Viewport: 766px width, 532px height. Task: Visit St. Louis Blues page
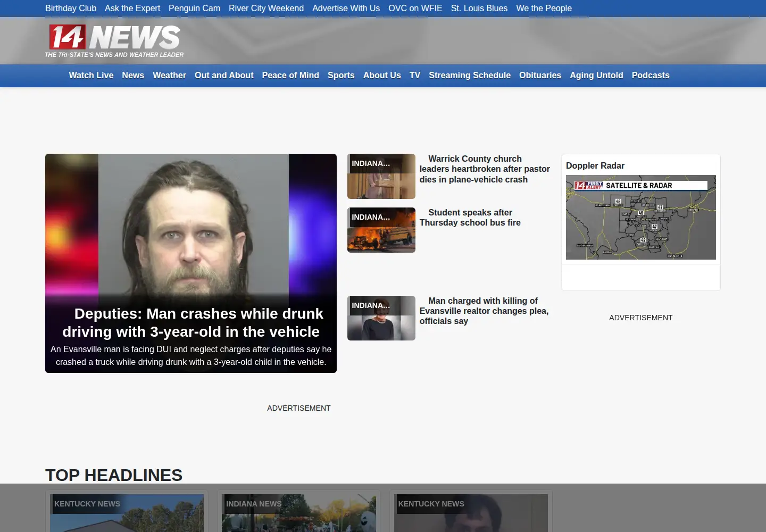(x=479, y=9)
